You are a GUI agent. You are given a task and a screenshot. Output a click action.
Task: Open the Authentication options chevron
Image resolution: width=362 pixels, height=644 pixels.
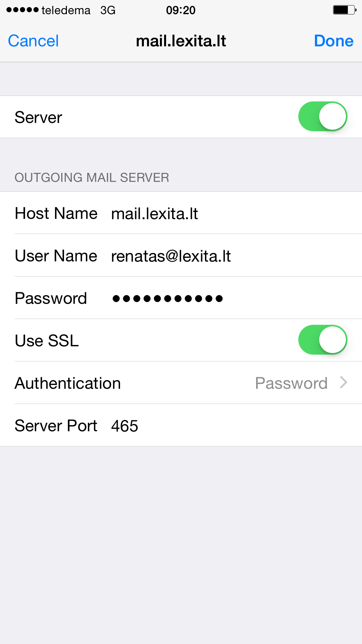coord(344,383)
